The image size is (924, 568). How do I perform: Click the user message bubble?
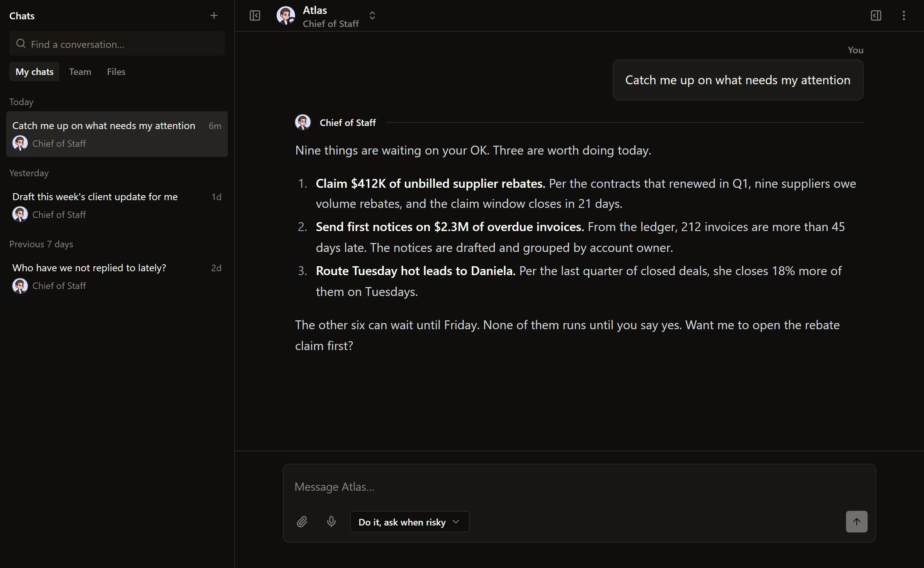click(738, 80)
